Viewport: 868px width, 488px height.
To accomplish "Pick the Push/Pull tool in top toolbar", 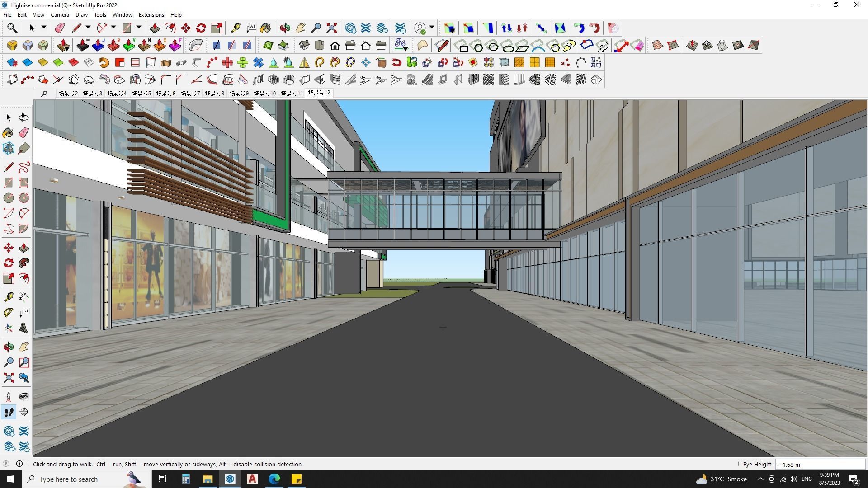I will click(155, 28).
